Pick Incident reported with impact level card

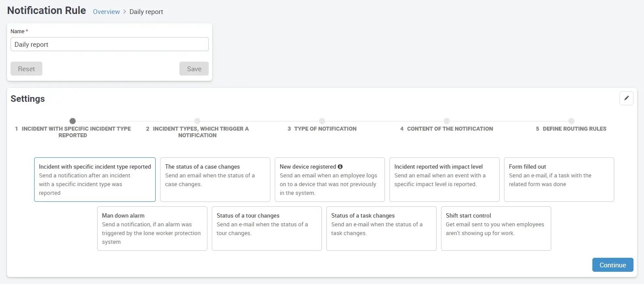(444, 180)
